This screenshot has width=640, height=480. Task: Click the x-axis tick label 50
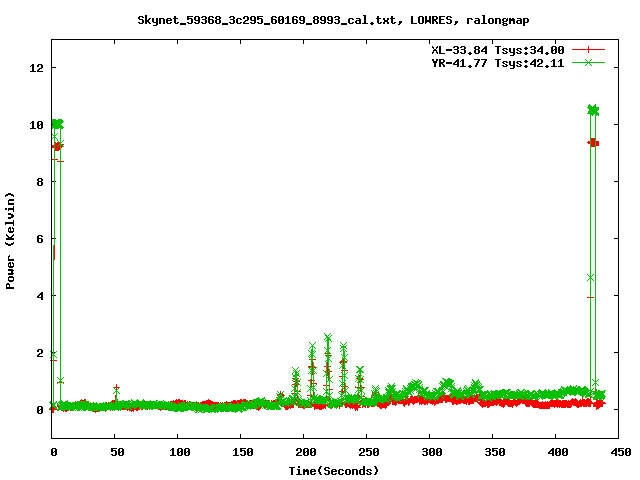117,452
